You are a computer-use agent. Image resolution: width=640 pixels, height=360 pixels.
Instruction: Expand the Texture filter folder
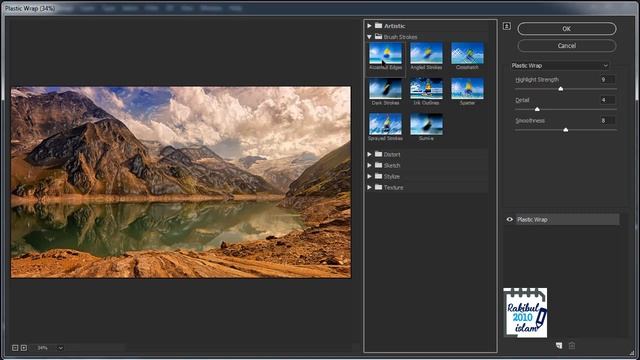click(369, 187)
